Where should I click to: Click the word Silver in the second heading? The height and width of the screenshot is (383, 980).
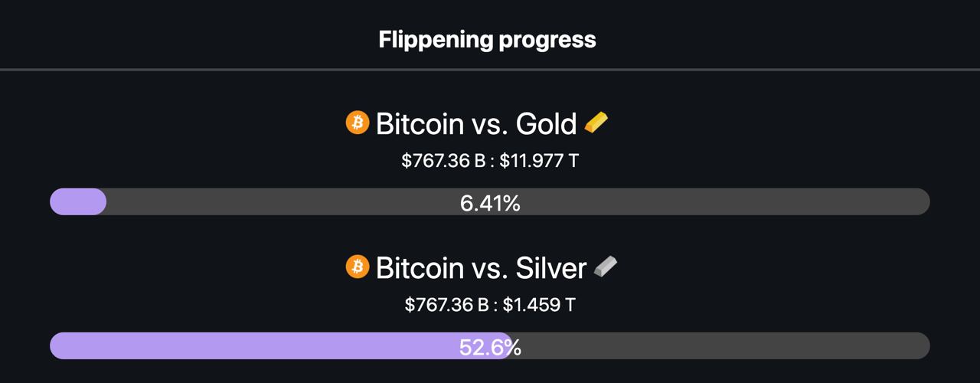[x=551, y=267]
